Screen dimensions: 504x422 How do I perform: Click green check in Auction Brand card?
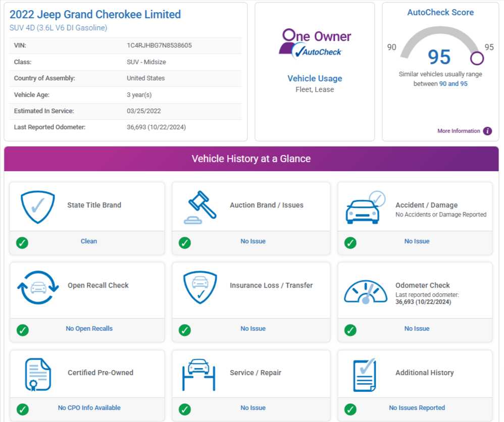coord(185,243)
